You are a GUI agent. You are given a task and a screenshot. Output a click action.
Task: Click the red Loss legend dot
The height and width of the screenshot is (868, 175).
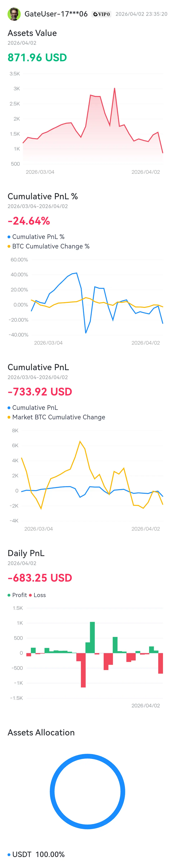(30, 595)
